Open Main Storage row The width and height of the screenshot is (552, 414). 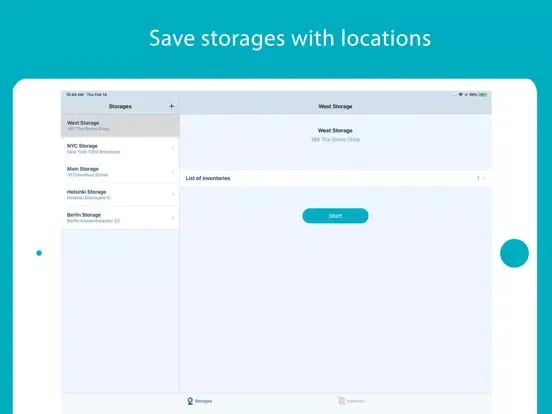[120, 171]
